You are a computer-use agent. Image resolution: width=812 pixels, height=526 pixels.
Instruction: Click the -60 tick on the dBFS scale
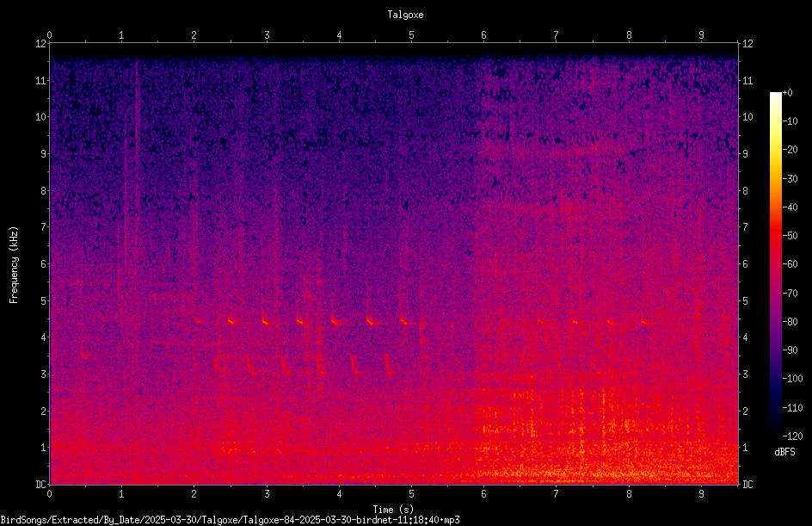[790, 264]
